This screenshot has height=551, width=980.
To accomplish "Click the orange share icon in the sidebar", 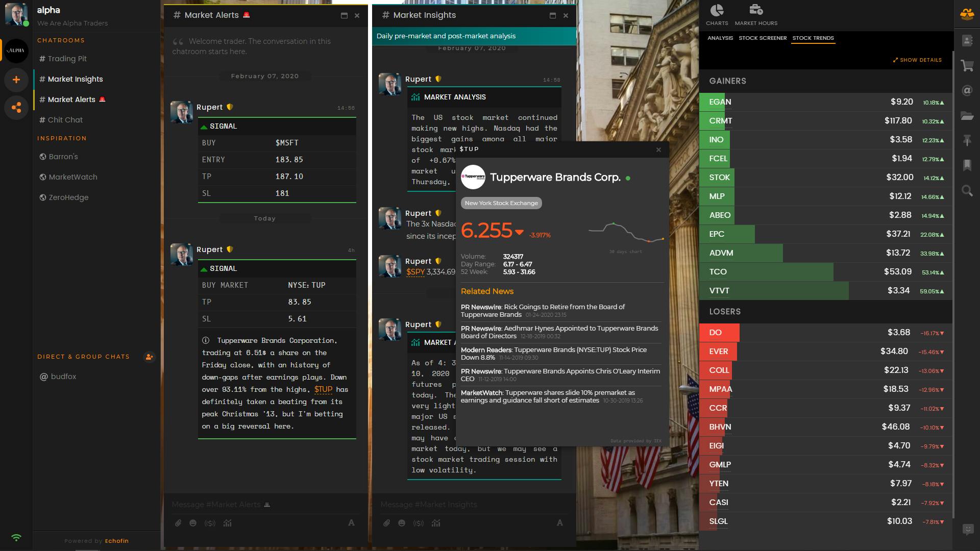I will [16, 108].
